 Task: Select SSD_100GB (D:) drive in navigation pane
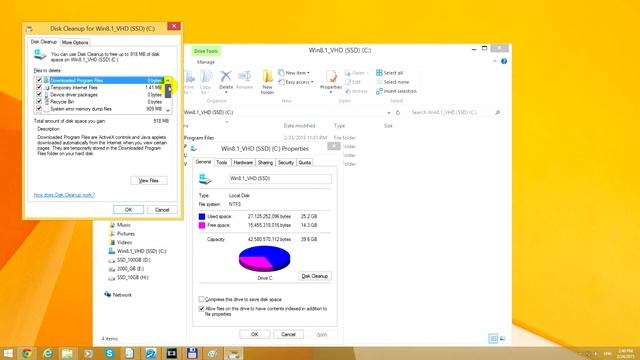(133, 260)
